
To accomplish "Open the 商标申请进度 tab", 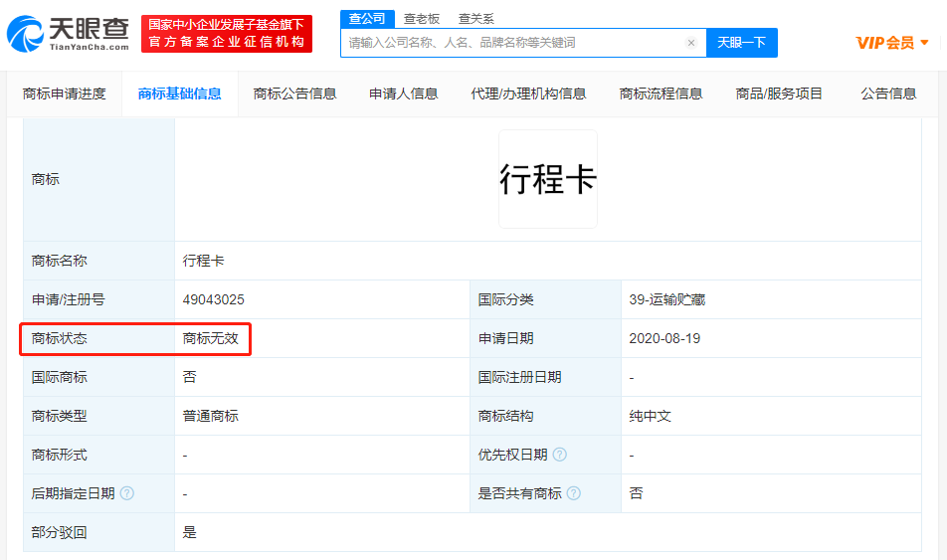I will point(65,93).
